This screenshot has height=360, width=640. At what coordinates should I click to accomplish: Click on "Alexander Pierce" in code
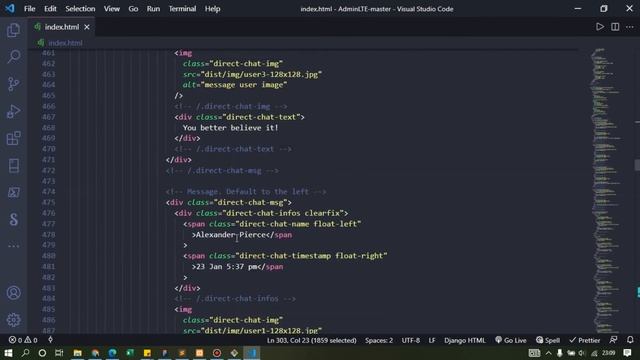tap(231, 235)
